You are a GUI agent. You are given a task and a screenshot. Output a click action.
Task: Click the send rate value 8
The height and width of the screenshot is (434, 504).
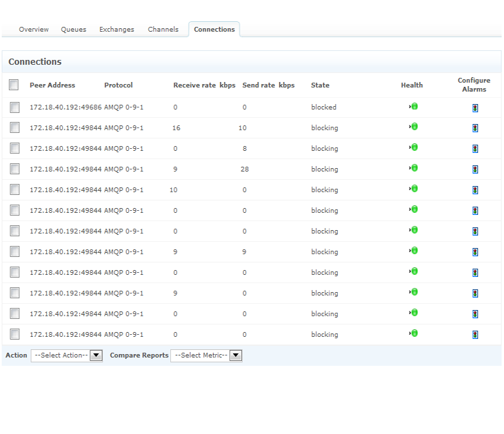coord(245,149)
